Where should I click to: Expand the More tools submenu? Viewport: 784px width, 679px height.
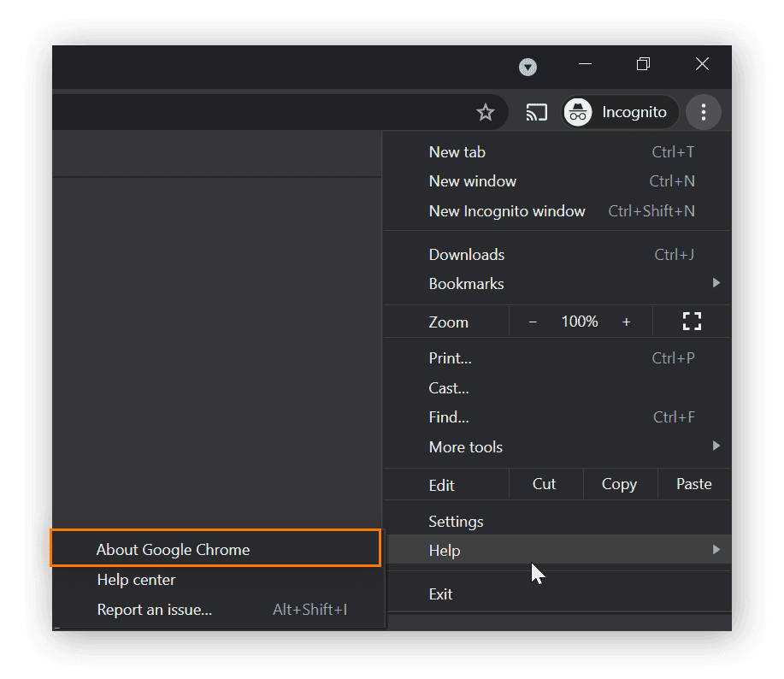click(557, 446)
